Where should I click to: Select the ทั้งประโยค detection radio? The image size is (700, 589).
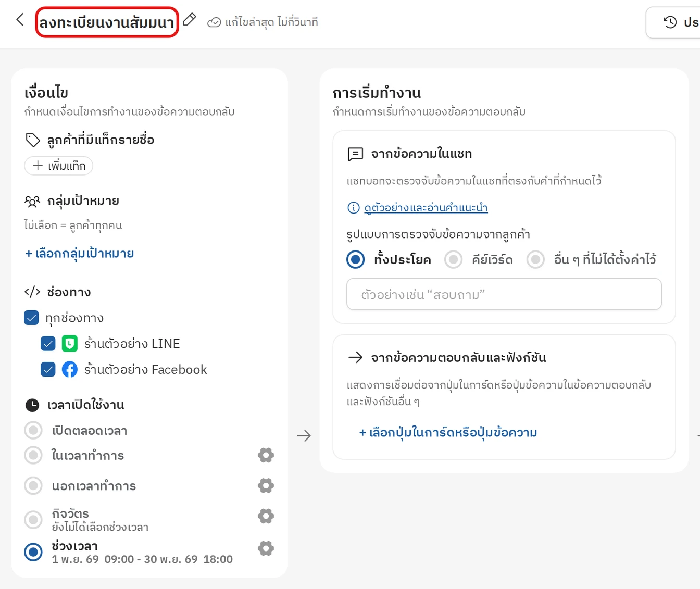(356, 259)
